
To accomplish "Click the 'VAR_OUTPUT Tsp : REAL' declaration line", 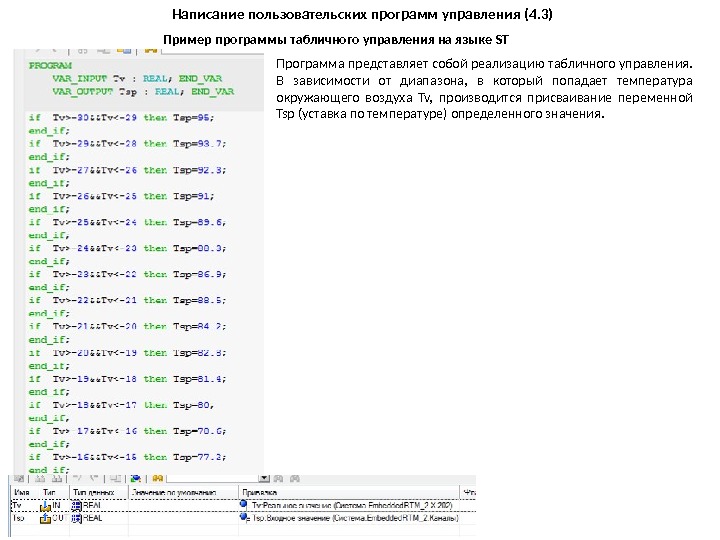I will tap(143, 92).
